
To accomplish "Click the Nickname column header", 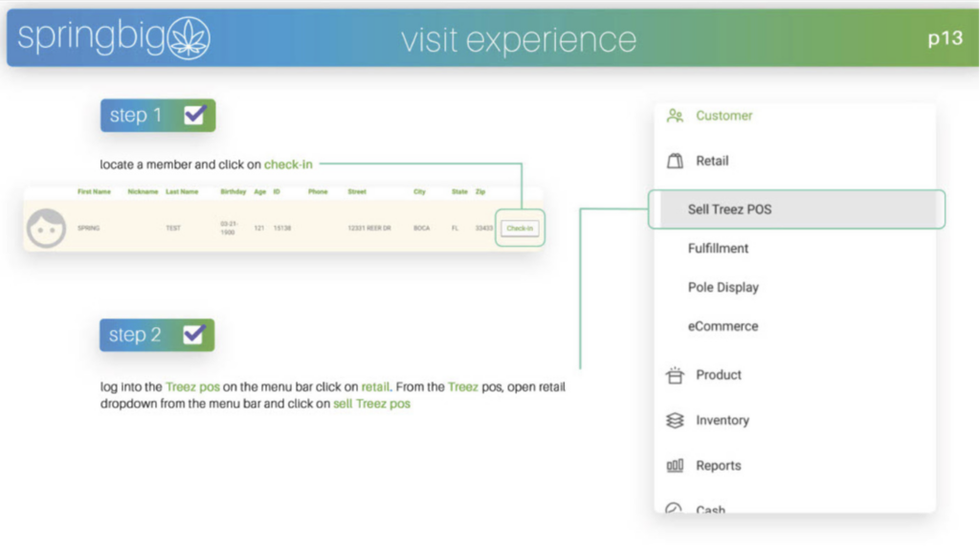I will point(143,192).
